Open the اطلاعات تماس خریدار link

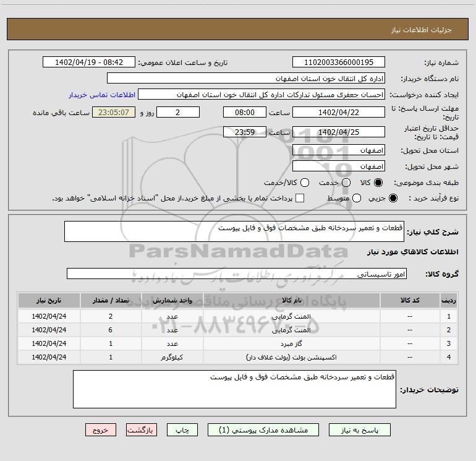102,95
